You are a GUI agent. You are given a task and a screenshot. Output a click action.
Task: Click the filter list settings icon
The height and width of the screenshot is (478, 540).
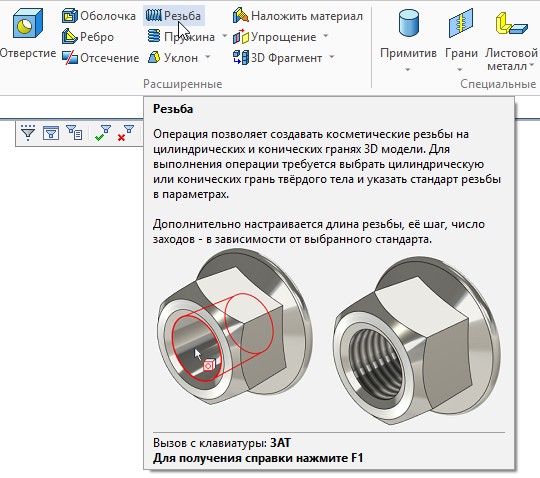tap(74, 133)
